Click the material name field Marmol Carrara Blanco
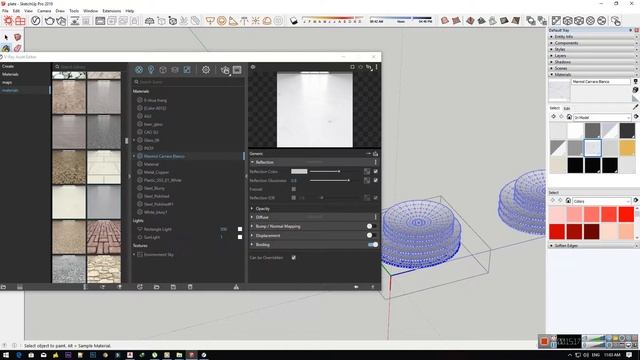This screenshot has height=360, width=640. click(x=601, y=82)
